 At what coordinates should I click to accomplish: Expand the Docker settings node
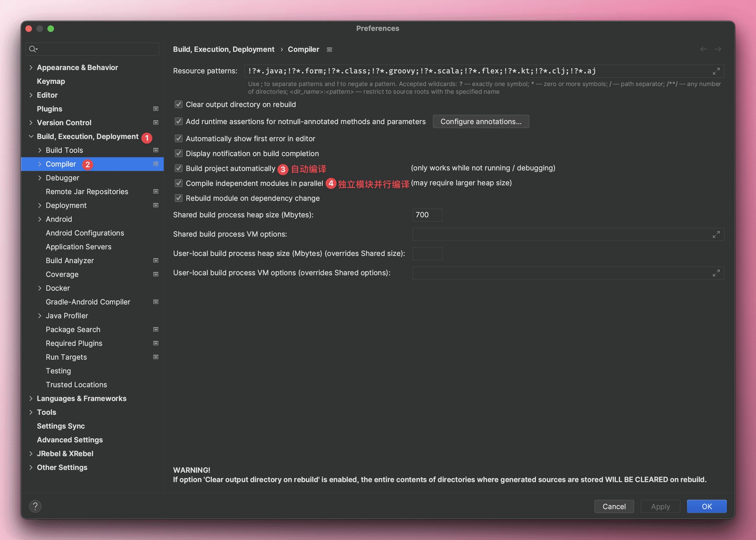pyautogui.click(x=39, y=288)
